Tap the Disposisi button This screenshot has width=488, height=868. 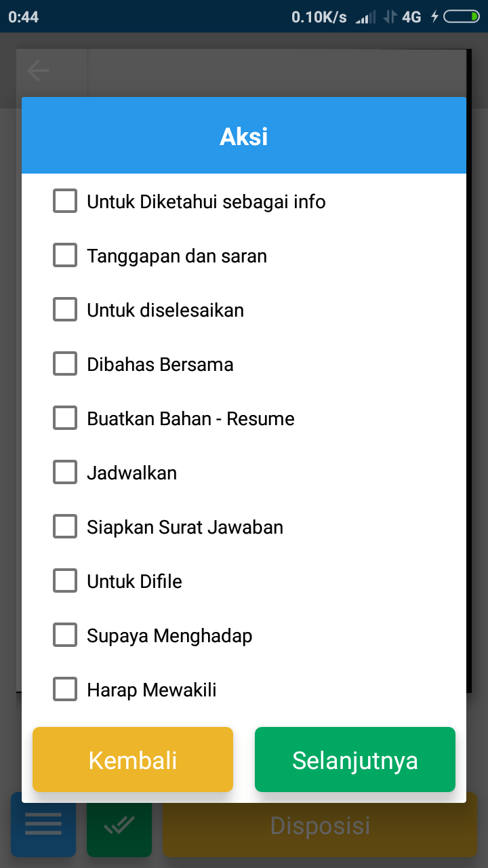pyautogui.click(x=320, y=825)
